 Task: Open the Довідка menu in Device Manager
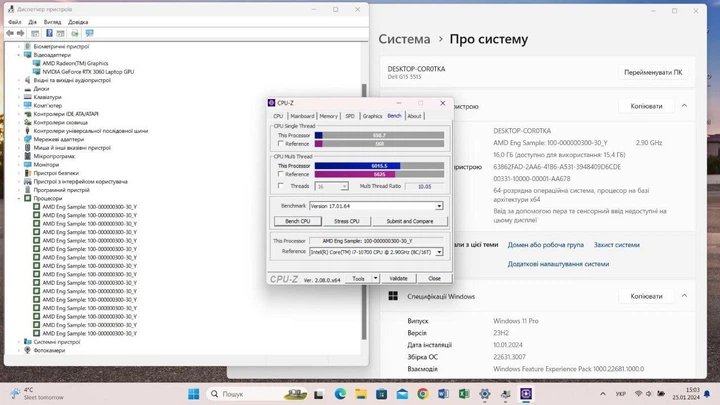78,22
